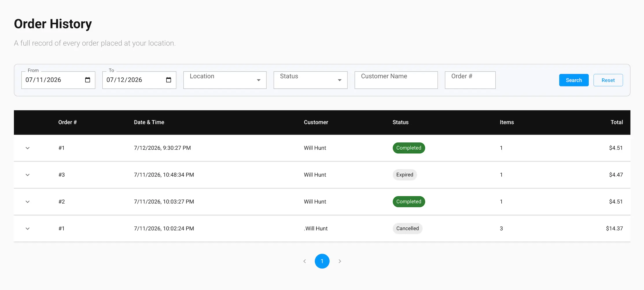Click the Customer column header
This screenshot has width=644, height=290.
316,122
